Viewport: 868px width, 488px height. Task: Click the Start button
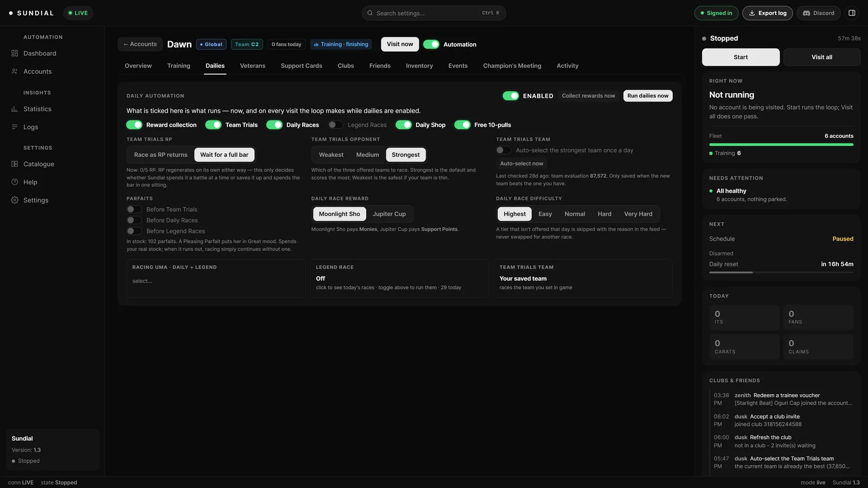741,57
